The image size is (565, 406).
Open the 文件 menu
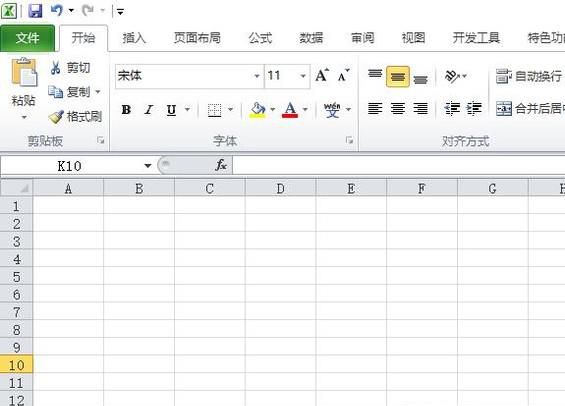(x=27, y=38)
